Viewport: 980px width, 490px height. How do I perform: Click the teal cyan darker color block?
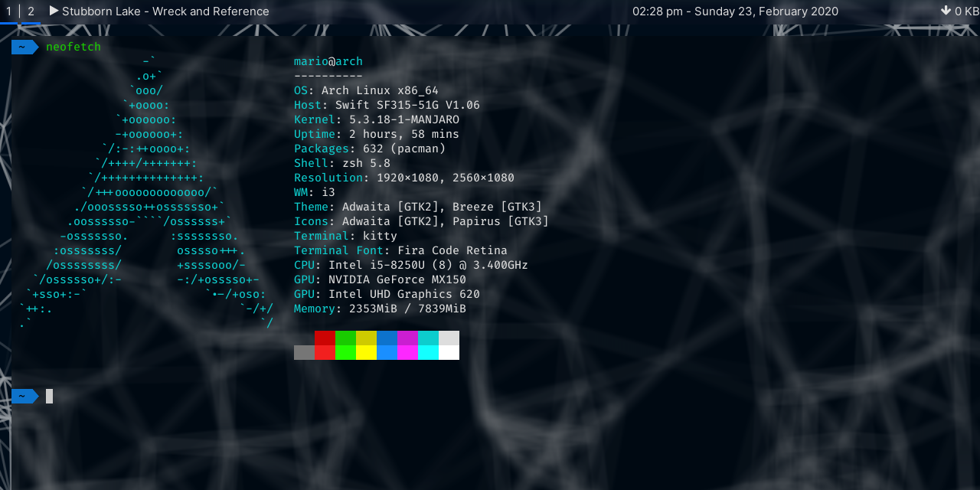point(428,338)
